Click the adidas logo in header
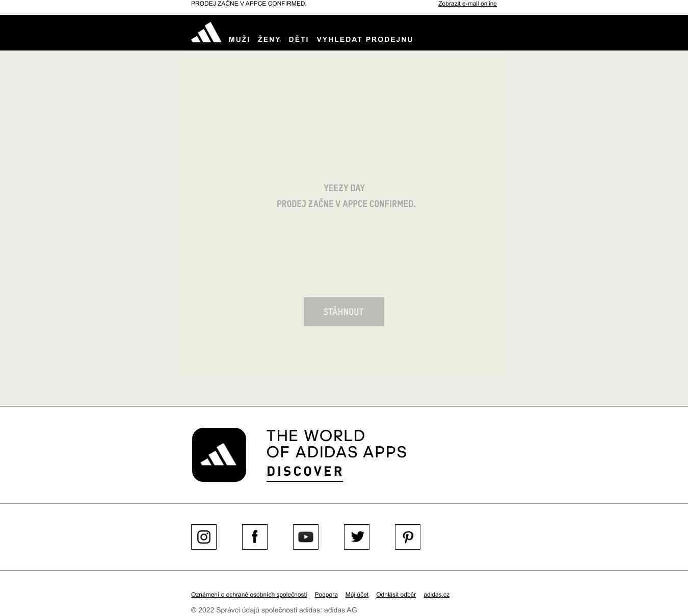 (206, 32)
